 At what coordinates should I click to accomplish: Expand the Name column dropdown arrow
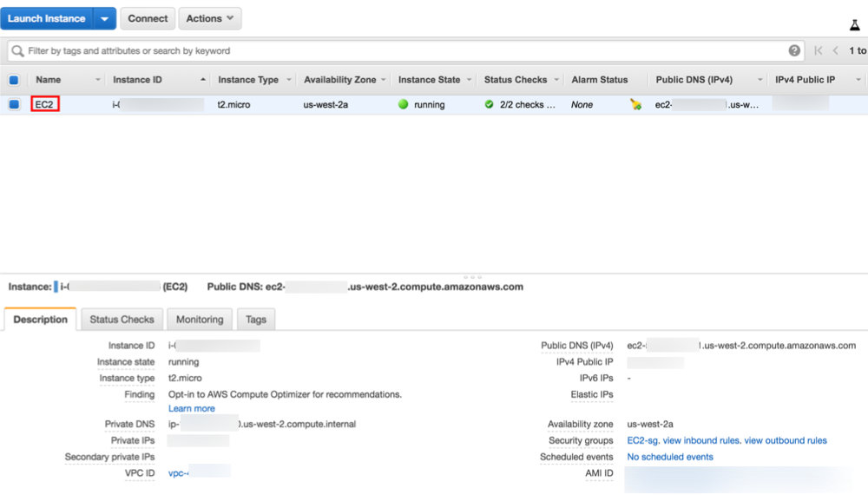(x=97, y=80)
